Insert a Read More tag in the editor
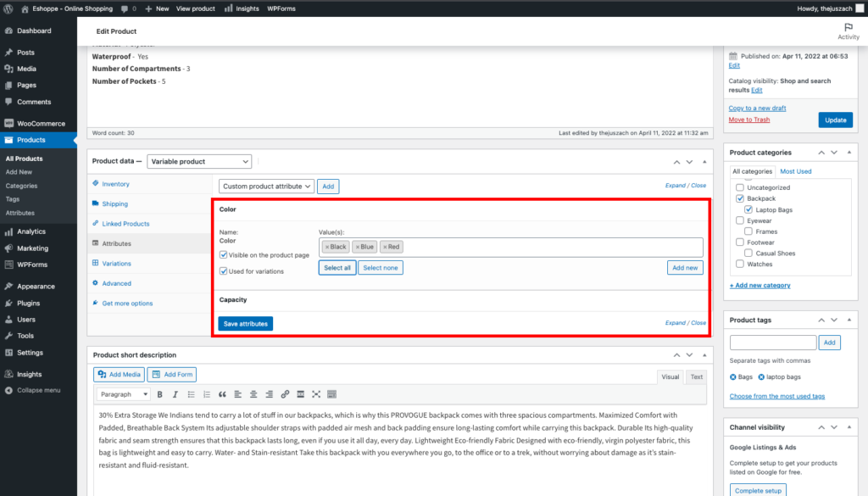 tap(301, 394)
